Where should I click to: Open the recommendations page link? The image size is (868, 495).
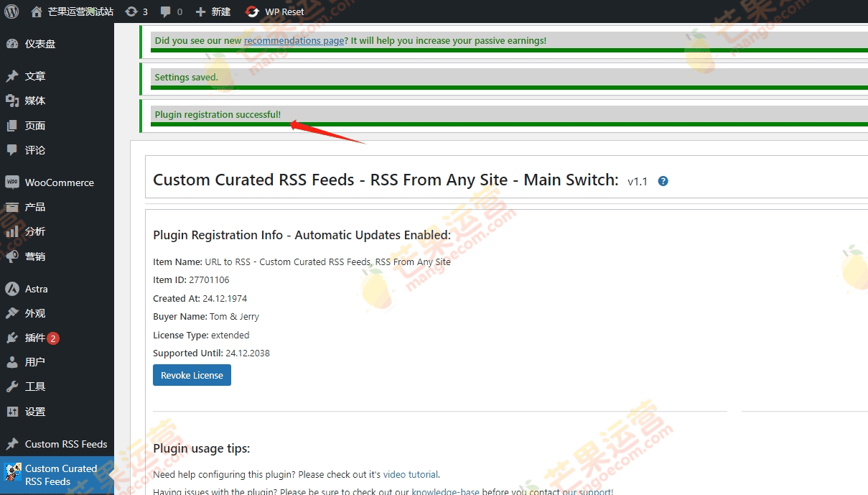(294, 40)
